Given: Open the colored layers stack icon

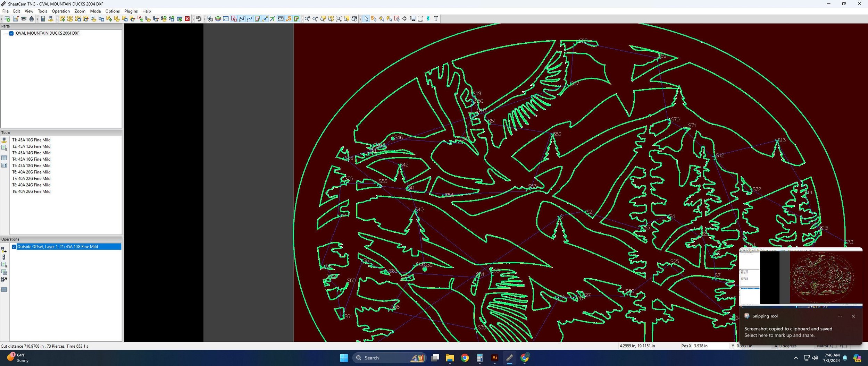Looking at the screenshot, I should point(218,19).
